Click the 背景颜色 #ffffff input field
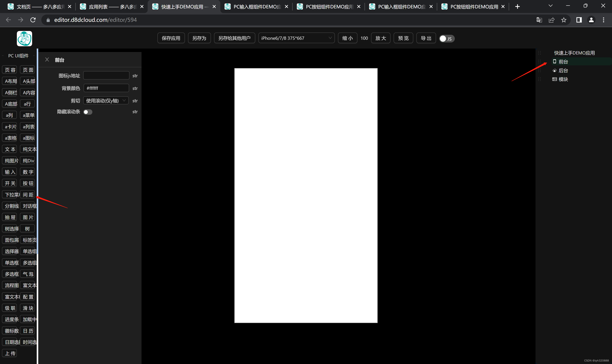 [106, 88]
